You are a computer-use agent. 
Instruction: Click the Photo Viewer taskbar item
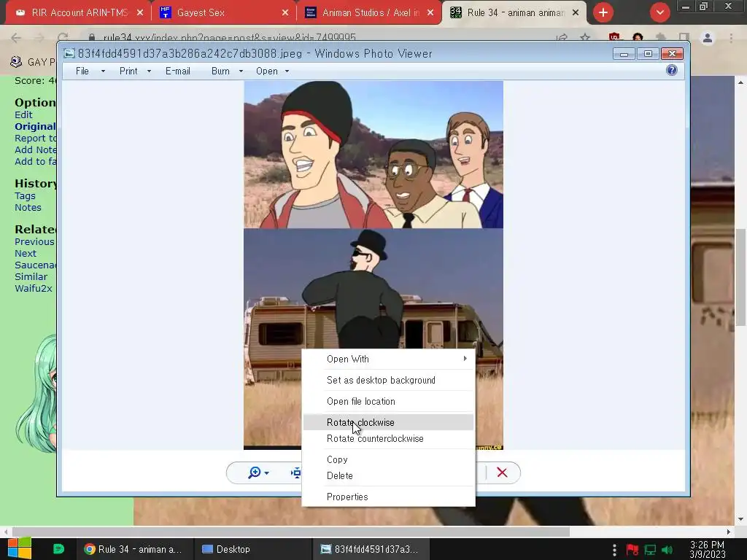pos(370,549)
